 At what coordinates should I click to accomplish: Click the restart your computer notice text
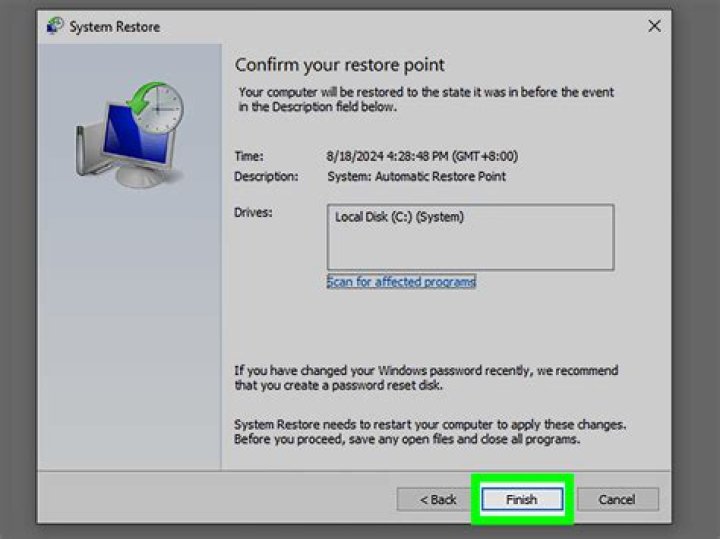tap(430, 432)
